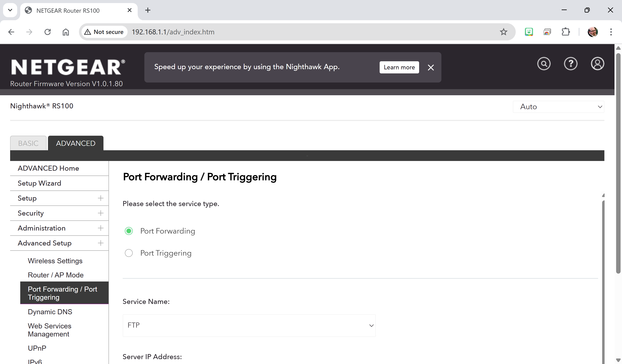The width and height of the screenshot is (622, 364).
Task: Click the NETGEAR logo
Action: pyautogui.click(x=68, y=67)
